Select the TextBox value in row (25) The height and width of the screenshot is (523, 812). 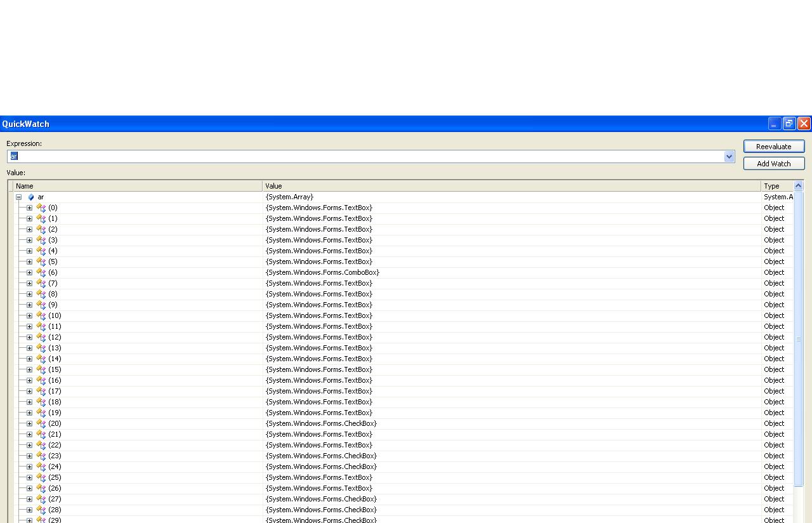pyautogui.click(x=319, y=478)
